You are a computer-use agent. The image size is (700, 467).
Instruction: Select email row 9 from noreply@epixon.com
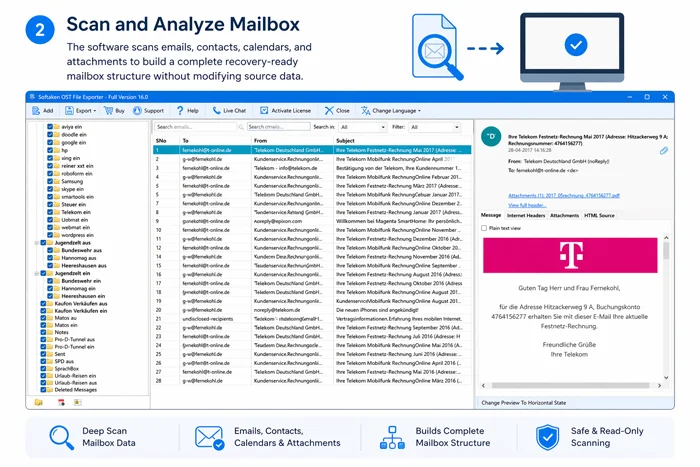click(312, 221)
